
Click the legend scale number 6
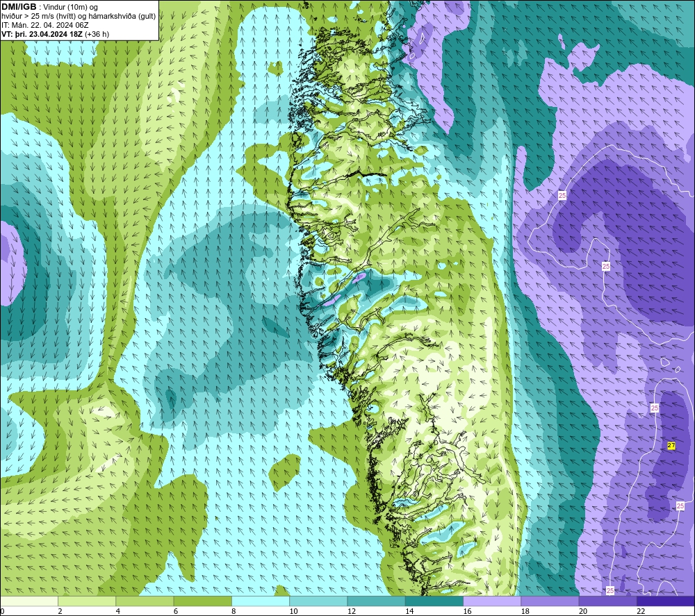click(176, 611)
